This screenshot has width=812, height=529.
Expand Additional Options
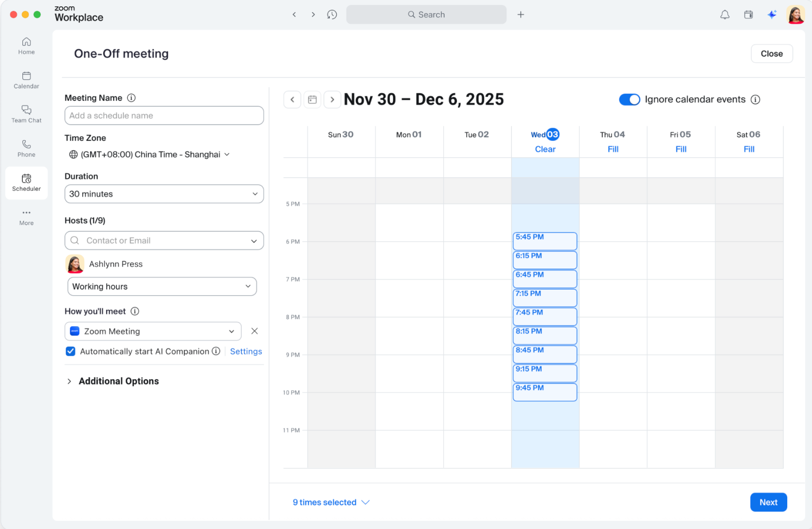(x=112, y=381)
